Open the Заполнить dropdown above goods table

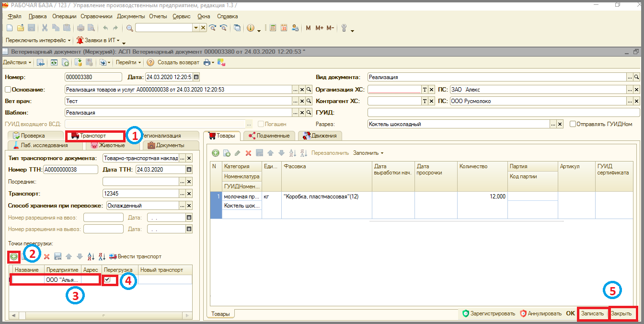tap(368, 153)
